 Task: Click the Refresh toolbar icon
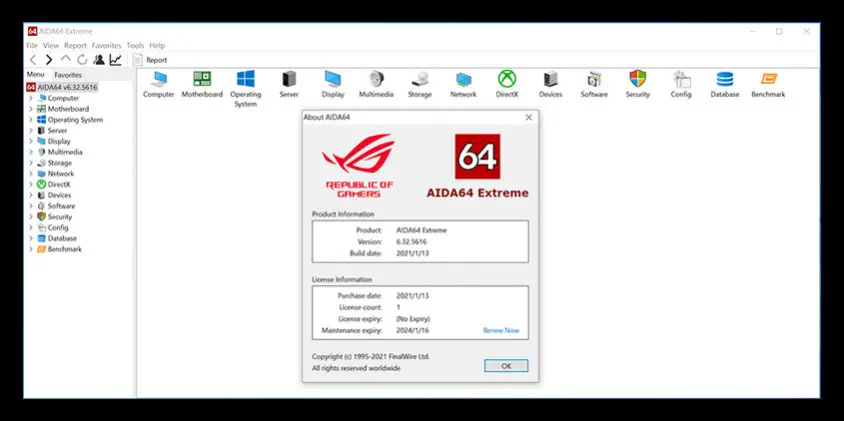click(x=82, y=60)
